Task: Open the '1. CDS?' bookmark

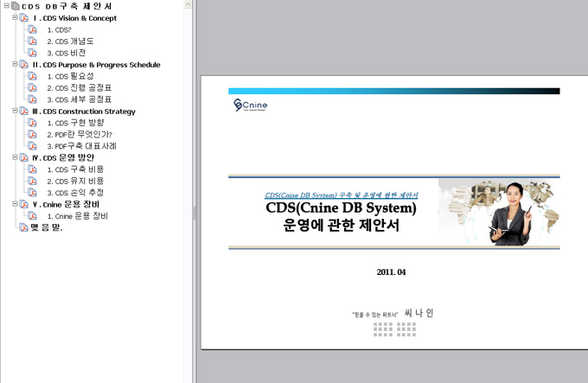Action: tap(59, 29)
